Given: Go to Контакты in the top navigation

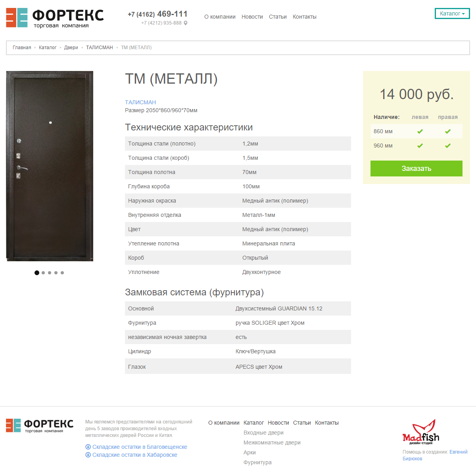Looking at the screenshot, I should click(305, 17).
